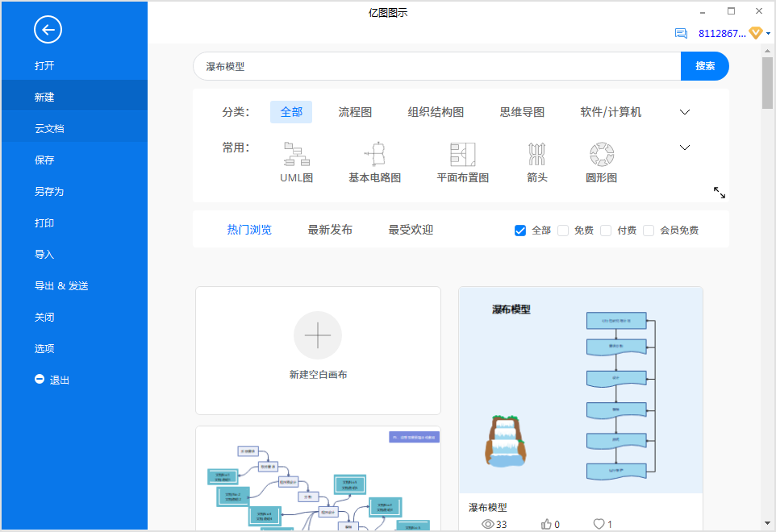Enable the 免费 filter checkbox
776x532 pixels.
[563, 231]
